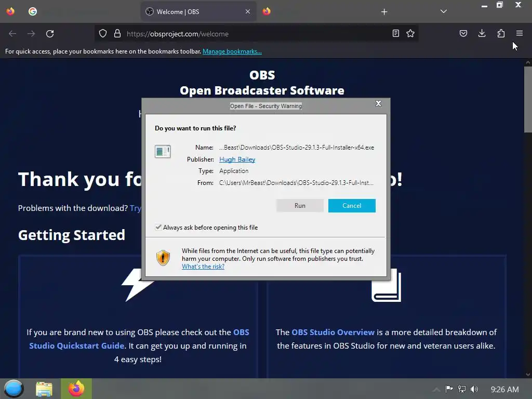Click the From path text in dialog
The height and width of the screenshot is (399, 532).
[296, 183]
